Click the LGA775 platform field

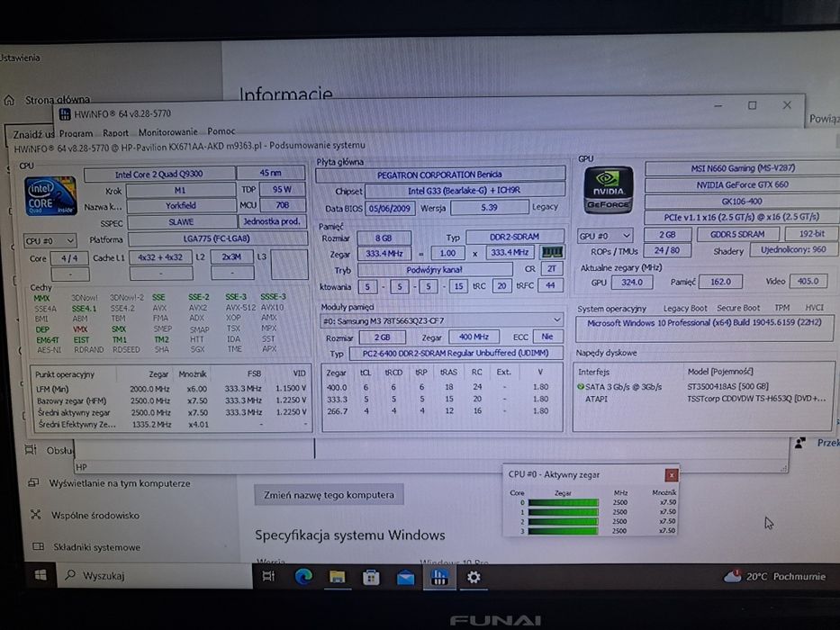click(216, 238)
